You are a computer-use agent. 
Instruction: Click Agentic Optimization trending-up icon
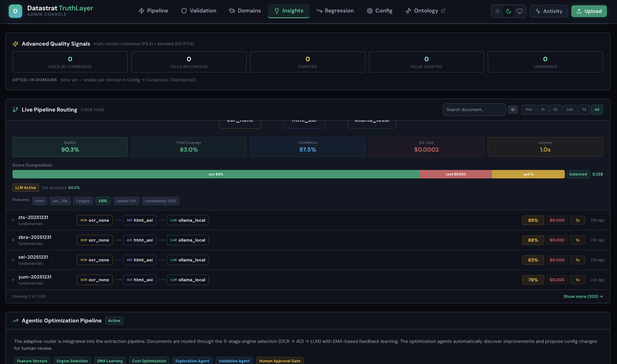pyautogui.click(x=15, y=321)
